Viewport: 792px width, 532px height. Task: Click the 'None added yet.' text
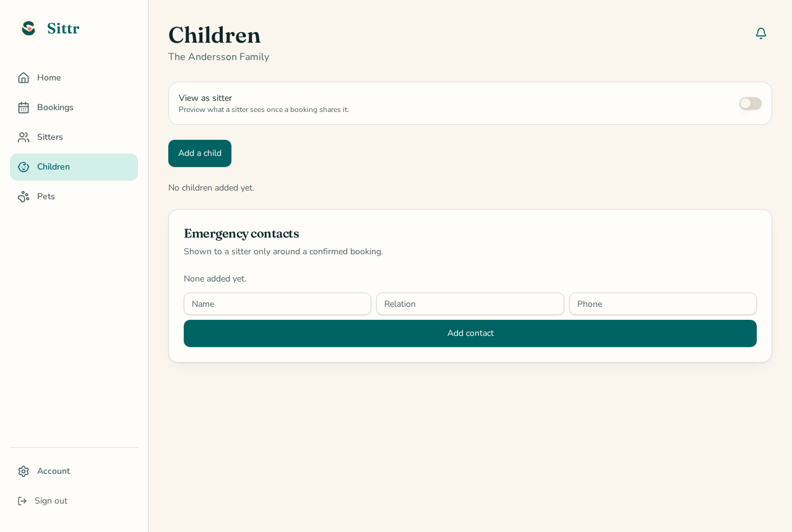point(215,279)
